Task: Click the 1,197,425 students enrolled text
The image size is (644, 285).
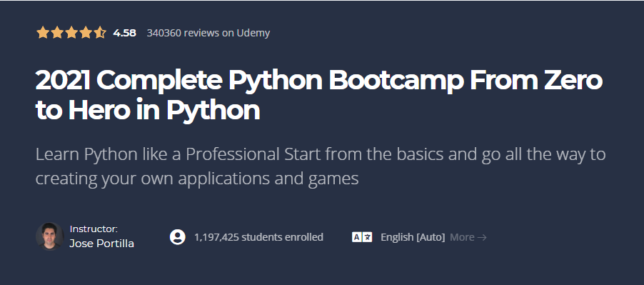Action: pyautogui.click(x=258, y=237)
